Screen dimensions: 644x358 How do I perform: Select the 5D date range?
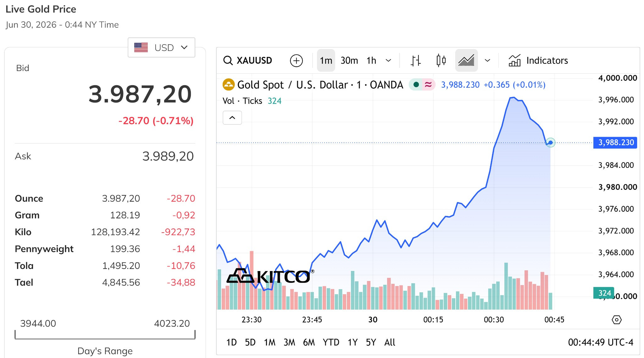pyautogui.click(x=250, y=342)
